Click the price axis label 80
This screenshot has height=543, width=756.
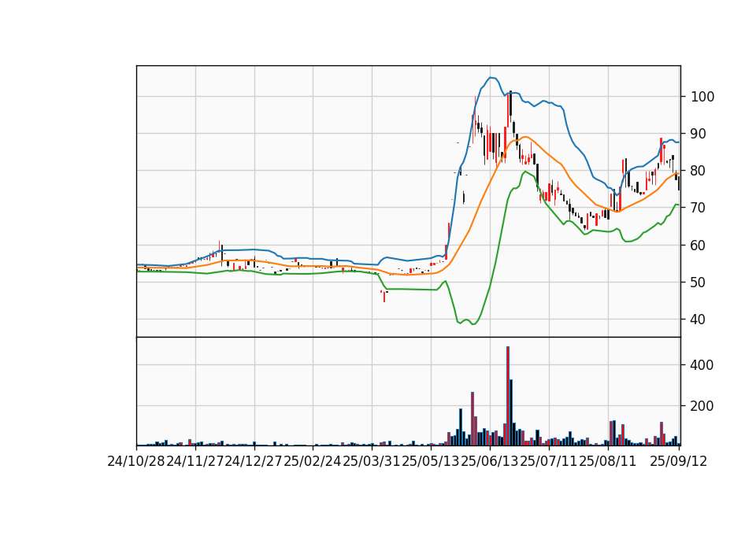point(699,171)
